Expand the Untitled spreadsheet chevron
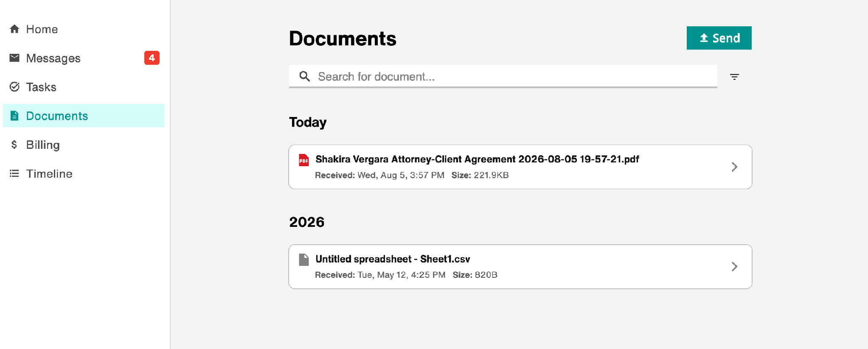 [734, 267]
